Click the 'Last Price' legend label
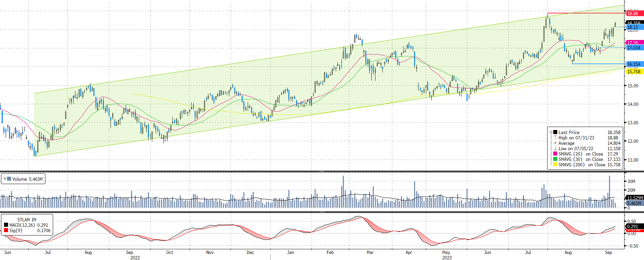This screenshot has width=644, height=260. point(569,132)
